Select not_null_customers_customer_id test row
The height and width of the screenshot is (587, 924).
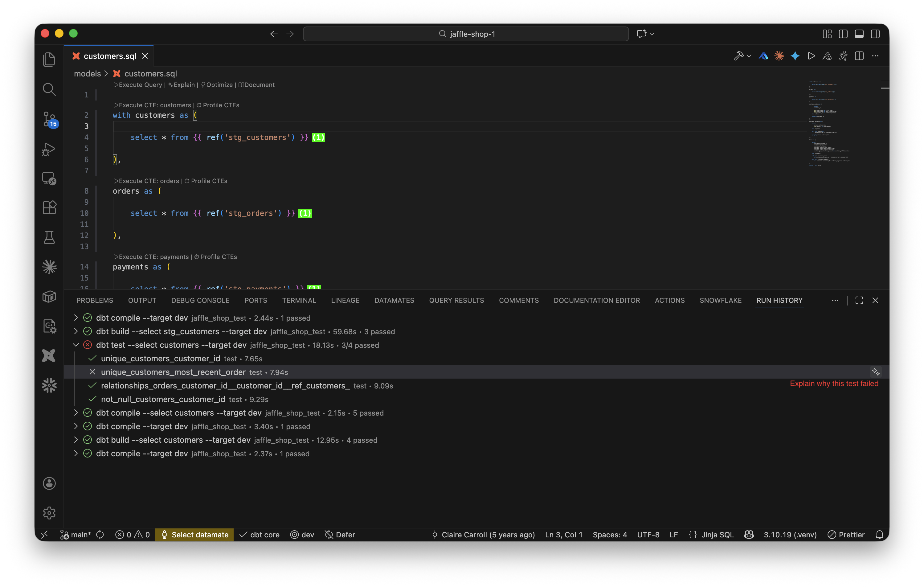[x=476, y=399]
